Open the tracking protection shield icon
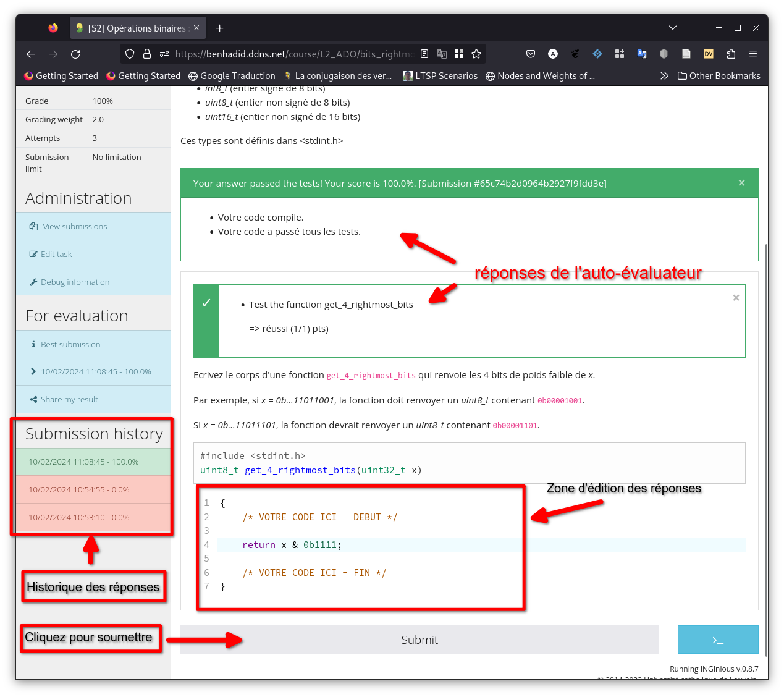 [130, 54]
